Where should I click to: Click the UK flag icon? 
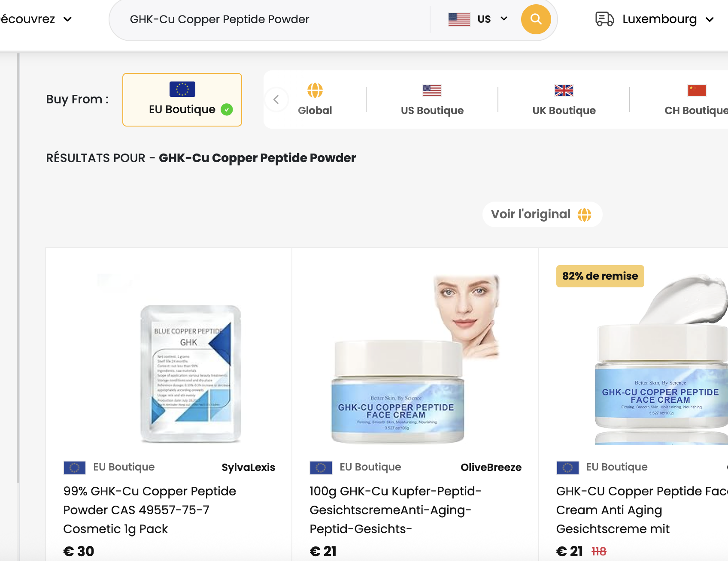click(x=564, y=90)
